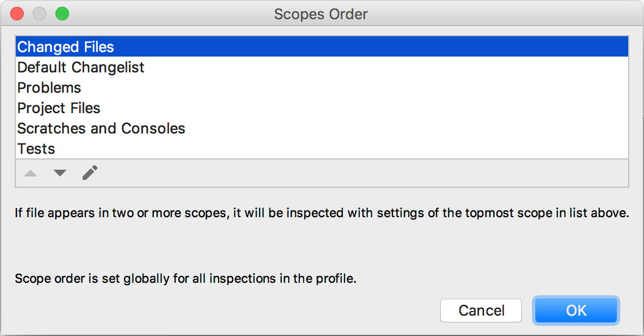The height and width of the screenshot is (336, 644).
Task: Pick the Scratches and Consoles scope
Action: [322, 128]
